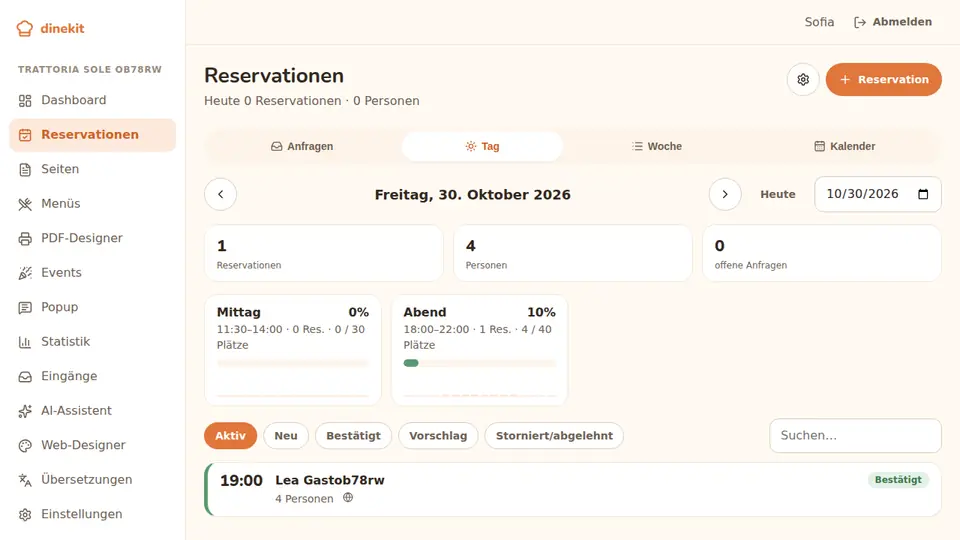Click the Kalender tab calendar icon
The height and width of the screenshot is (540, 960).
(x=819, y=146)
